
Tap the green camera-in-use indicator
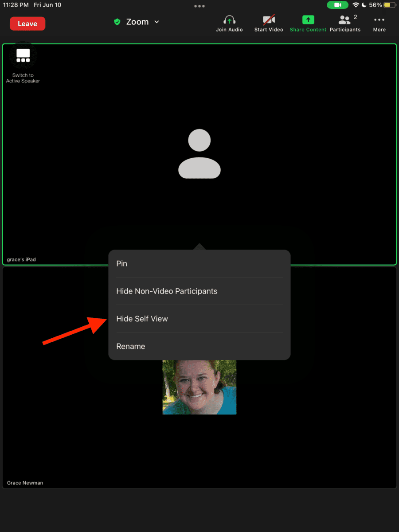pos(337,5)
